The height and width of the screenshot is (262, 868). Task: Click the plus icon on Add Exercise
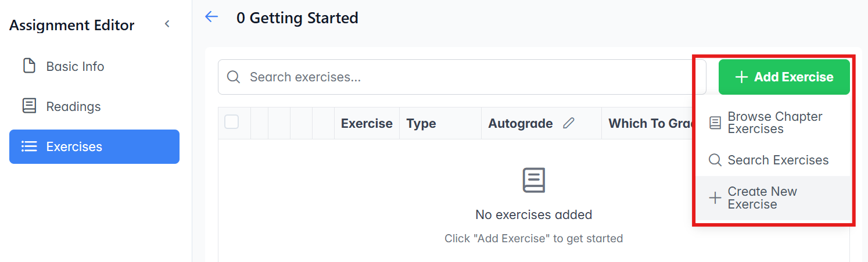pyautogui.click(x=741, y=77)
